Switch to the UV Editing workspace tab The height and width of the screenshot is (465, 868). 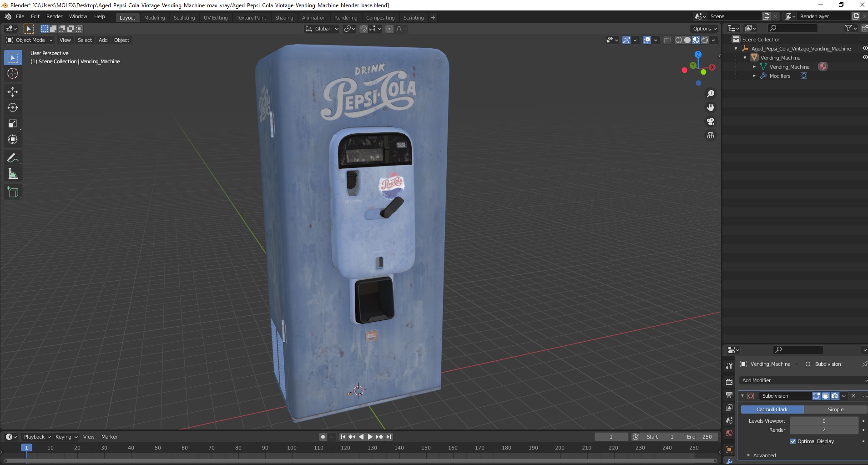(216, 18)
